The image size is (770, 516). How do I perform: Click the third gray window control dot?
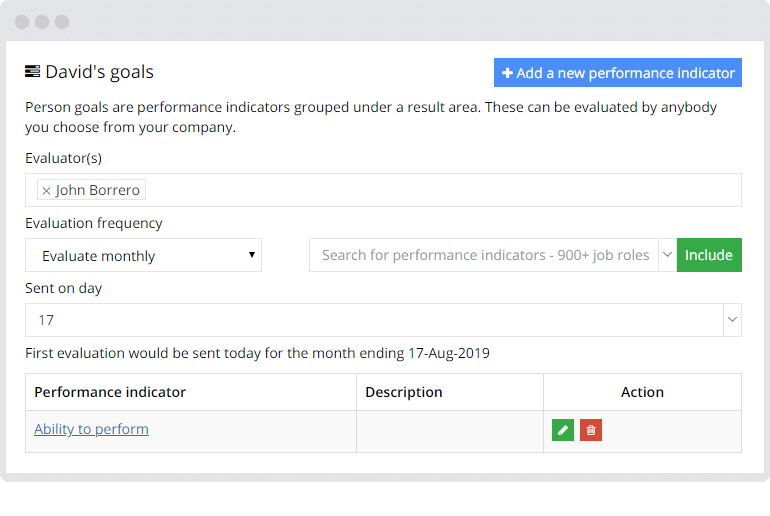click(x=62, y=22)
